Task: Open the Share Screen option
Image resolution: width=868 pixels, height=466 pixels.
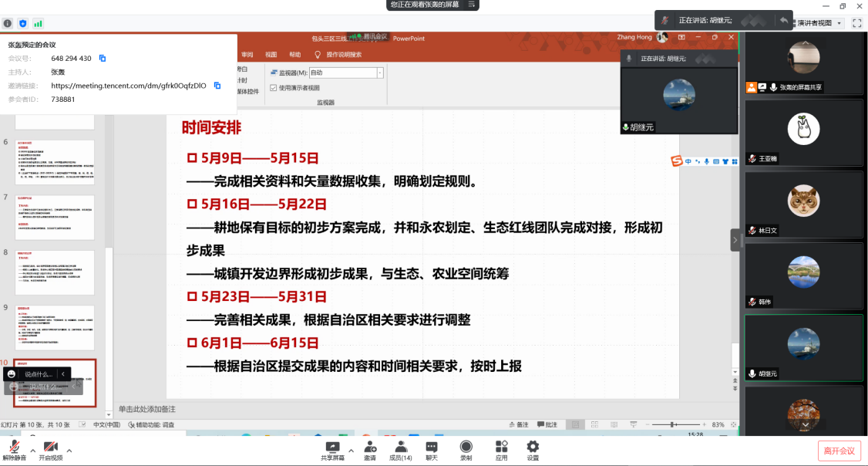Action: pos(332,448)
